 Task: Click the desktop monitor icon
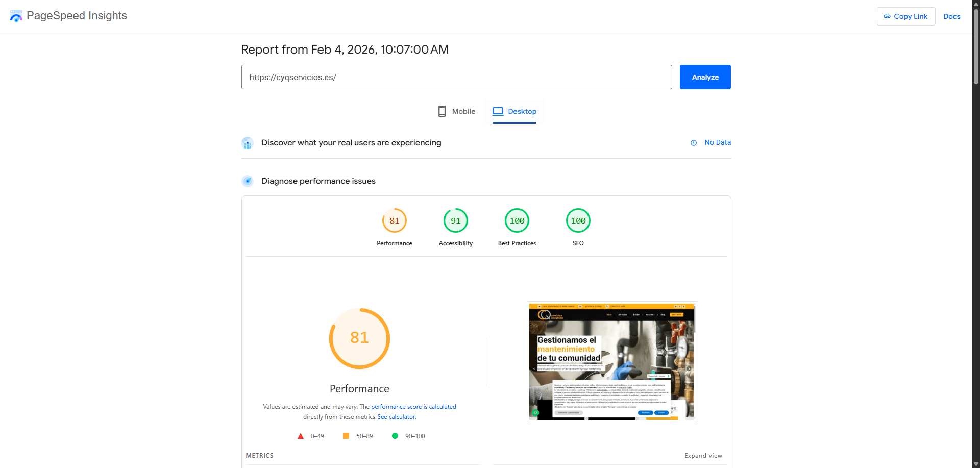tap(498, 111)
